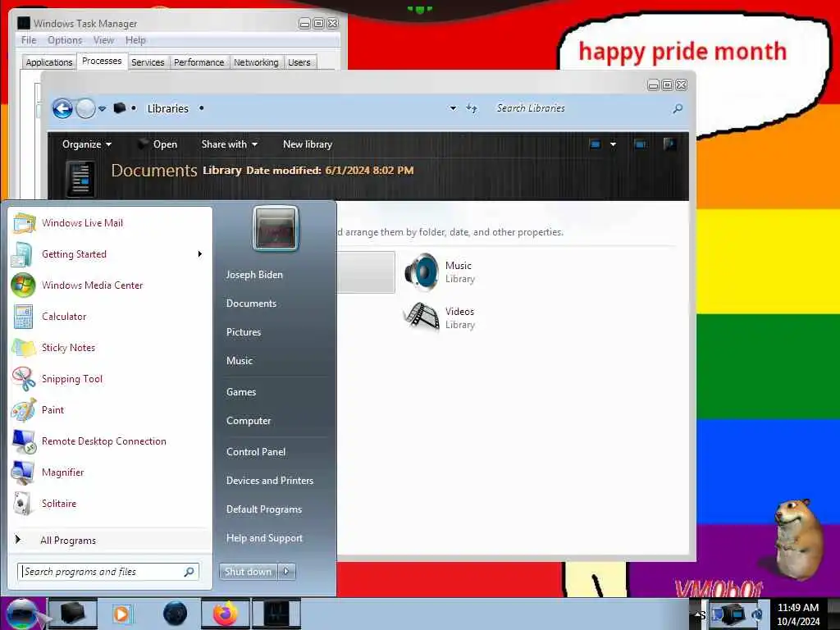Click the Search programs and files box
The height and width of the screenshot is (630, 840).
click(x=107, y=572)
